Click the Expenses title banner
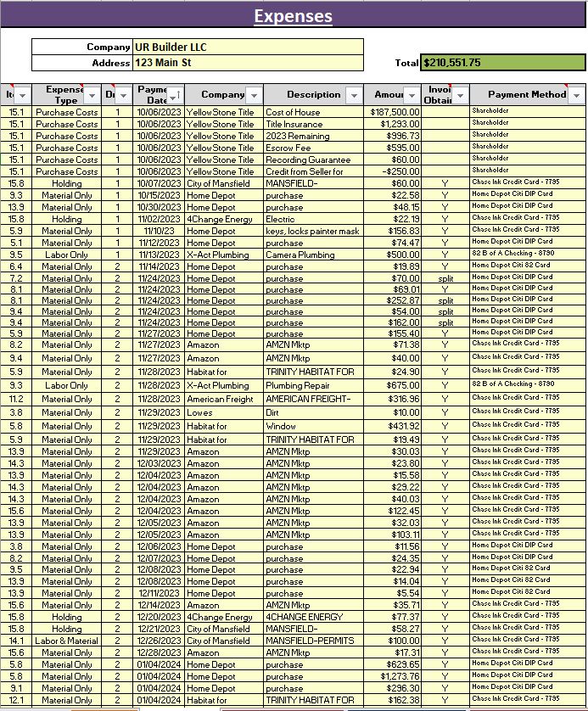This screenshot has height=711, width=588. [294, 15]
